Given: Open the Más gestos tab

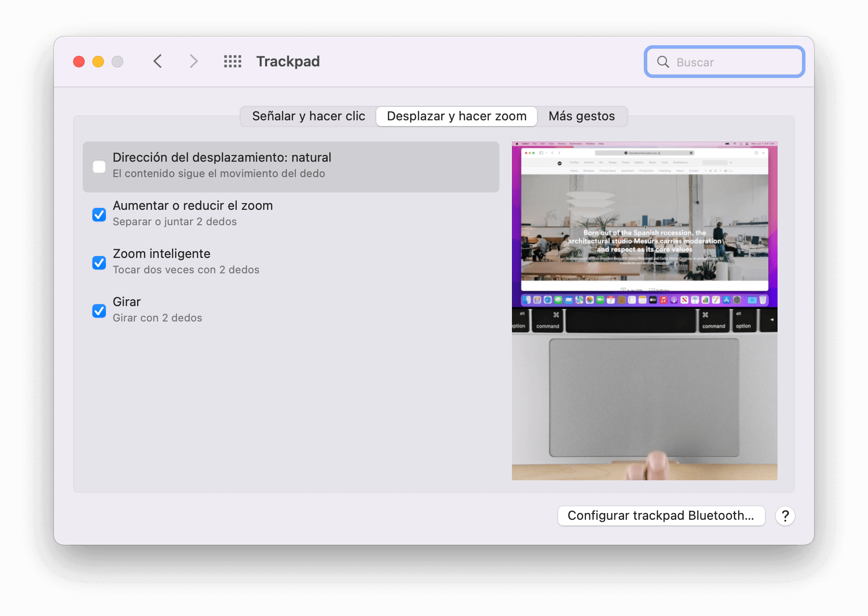Looking at the screenshot, I should pyautogui.click(x=581, y=116).
